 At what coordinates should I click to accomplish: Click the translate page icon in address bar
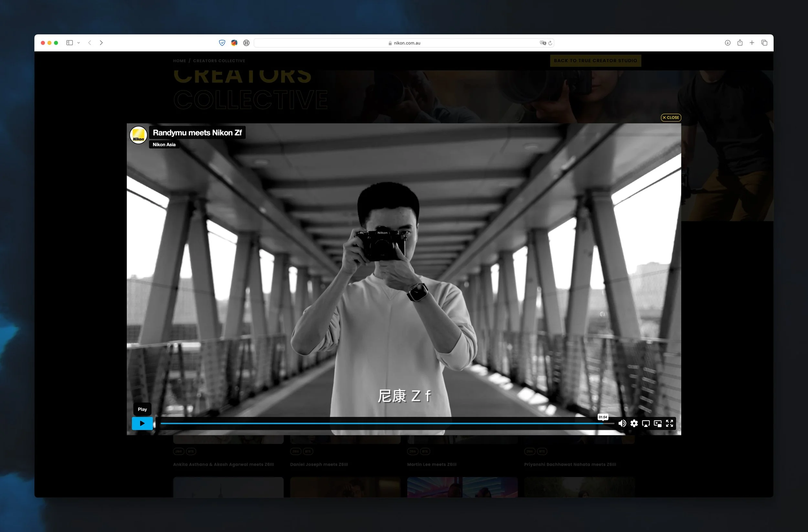click(543, 43)
